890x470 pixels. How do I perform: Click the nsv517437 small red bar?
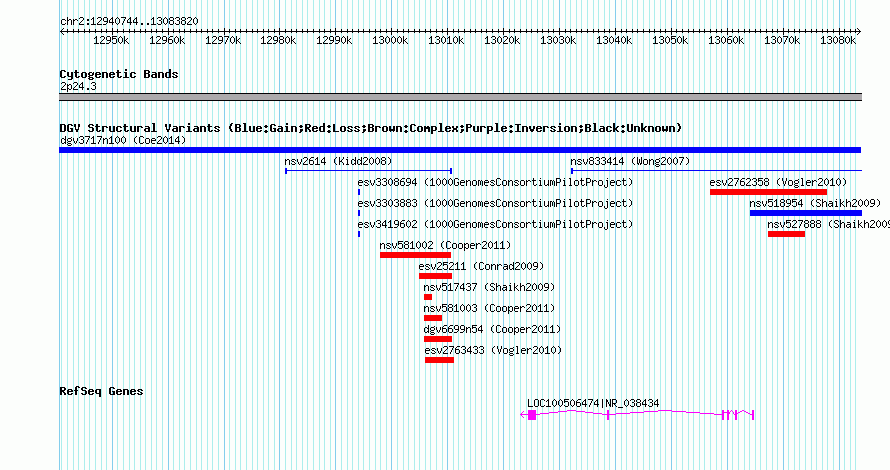point(428,297)
